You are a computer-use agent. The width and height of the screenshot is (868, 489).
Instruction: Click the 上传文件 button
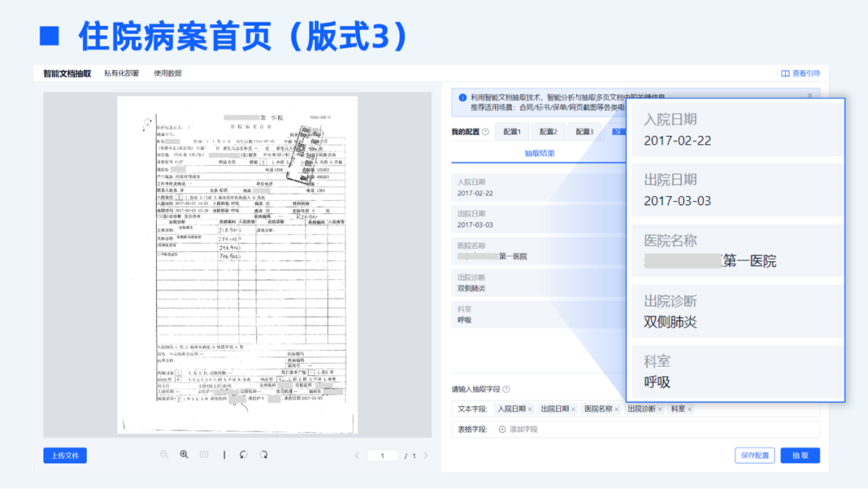point(65,456)
